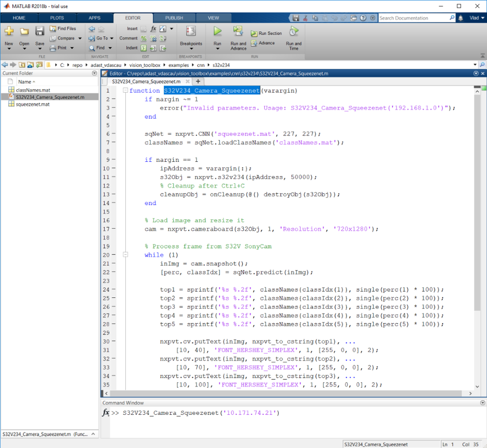Click Run and Advance

click(238, 38)
